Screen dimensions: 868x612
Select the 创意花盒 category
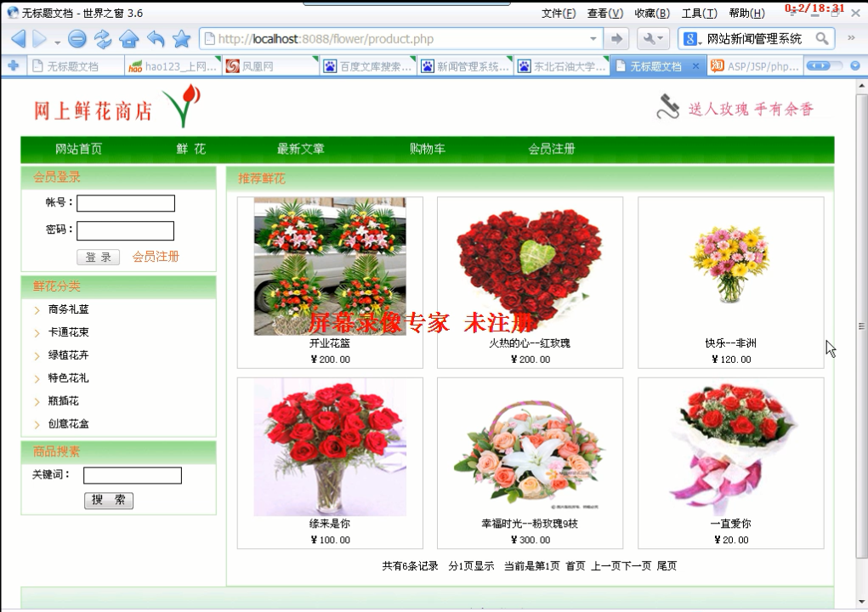(x=68, y=424)
